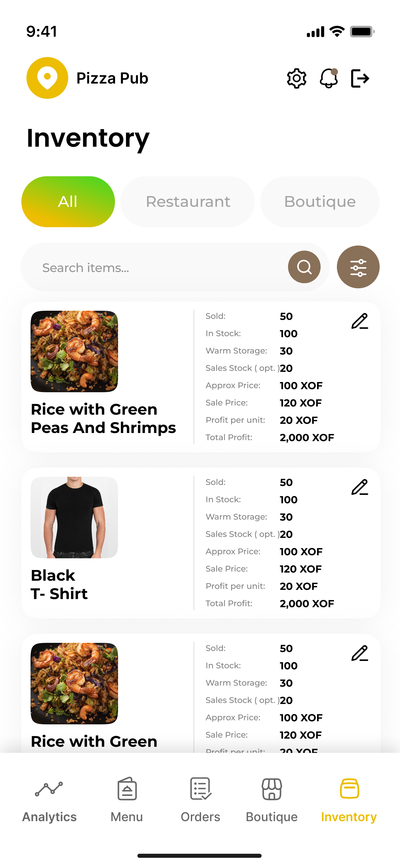Image resolution: width=400 pixels, height=868 pixels.
Task: Edit the Black T-Shirt item
Action: (360, 487)
